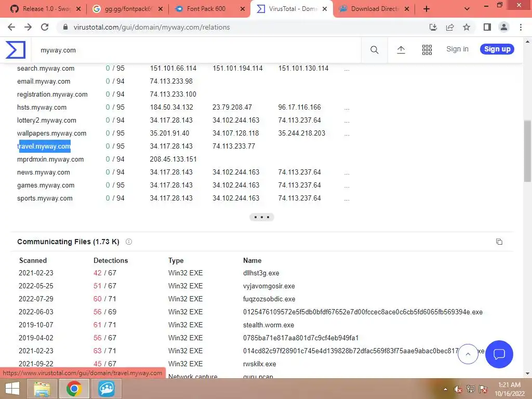Click the browser address bar URL
This screenshot has width=532, height=399.
[152, 27]
